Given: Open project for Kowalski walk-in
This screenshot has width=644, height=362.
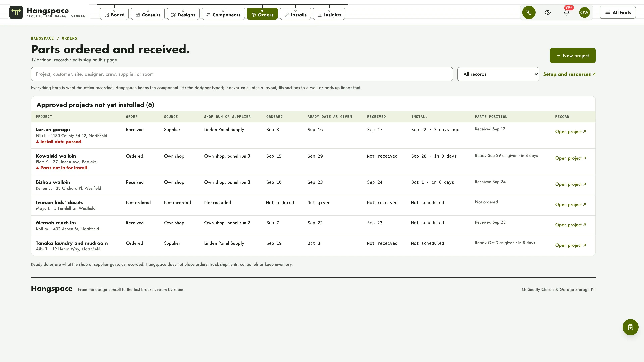Looking at the screenshot, I should 571,158.
